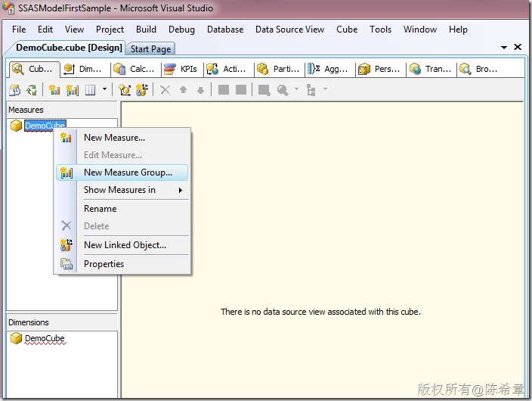Choose New Linked Object... from context menu
The image size is (532, 401).
pos(122,245)
